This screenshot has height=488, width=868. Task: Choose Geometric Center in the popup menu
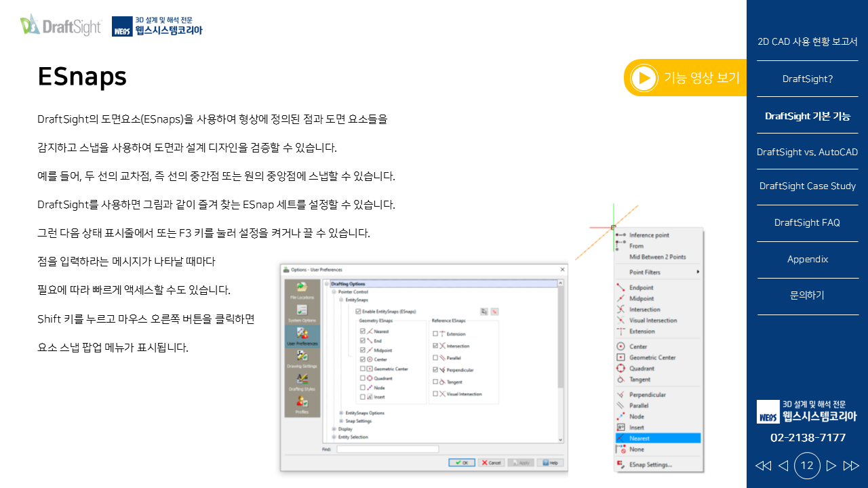click(x=658, y=357)
